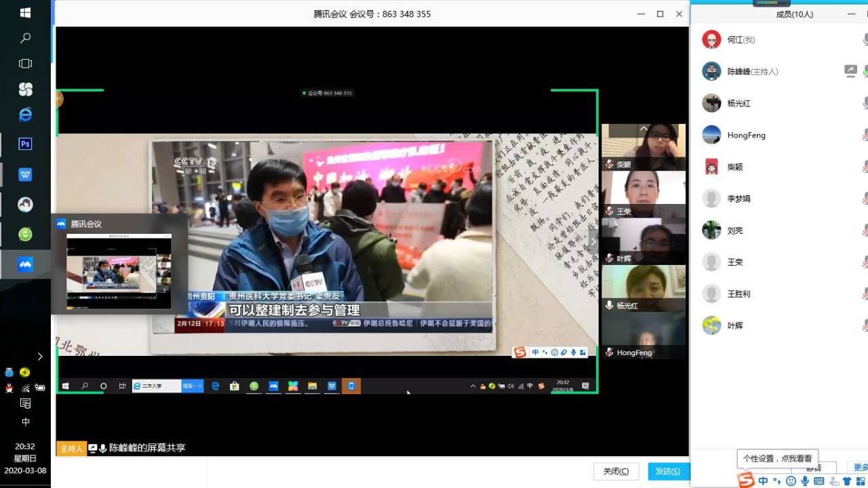
Task: Toggle Sogou punctuation mode icon
Action: (x=777, y=481)
